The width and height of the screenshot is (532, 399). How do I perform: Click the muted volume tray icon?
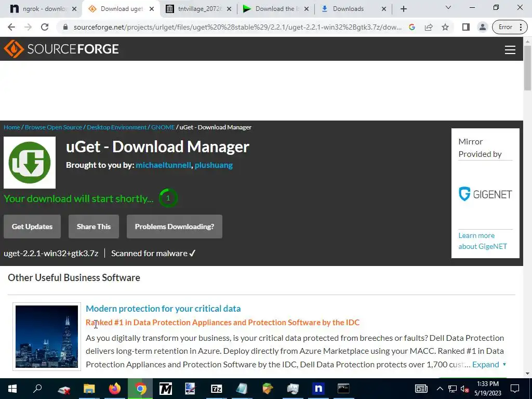[x=464, y=389]
